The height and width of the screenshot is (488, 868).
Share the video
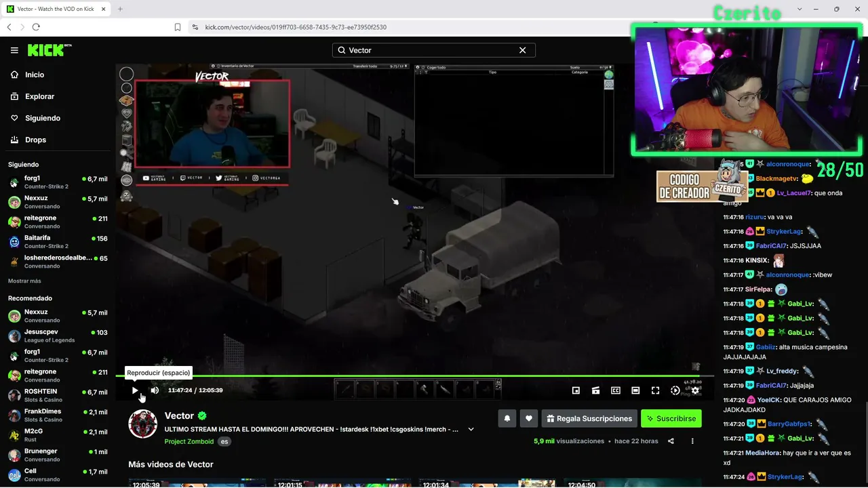coord(671,441)
